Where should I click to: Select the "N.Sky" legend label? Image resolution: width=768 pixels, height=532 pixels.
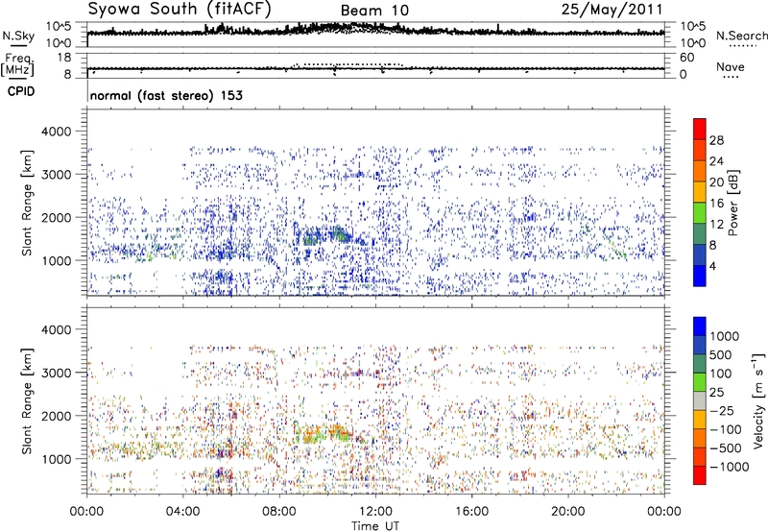tap(18, 36)
